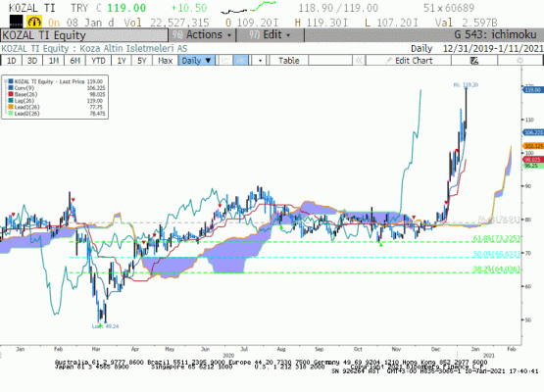Select the candlestick chart style icon
Viewport: 544px width, 392px height.
(241, 61)
